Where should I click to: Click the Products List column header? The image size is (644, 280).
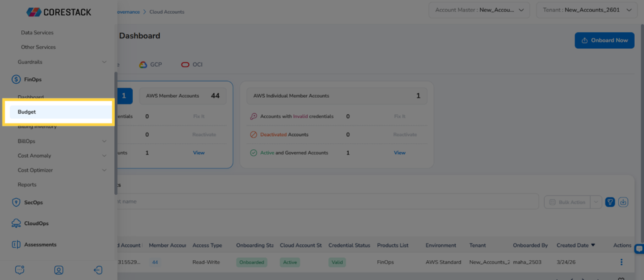(392, 246)
